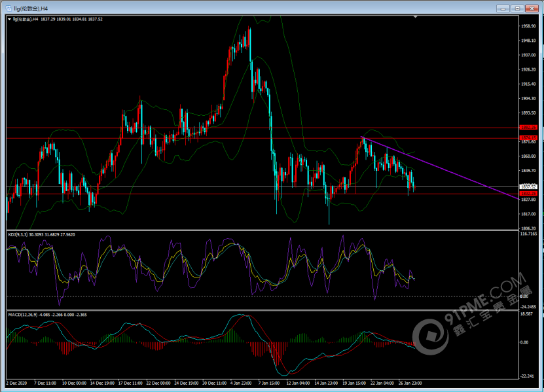The width and height of the screenshot is (544, 392).
Task: Select red horizontal line labeled 1882.26
Action: tap(263, 128)
